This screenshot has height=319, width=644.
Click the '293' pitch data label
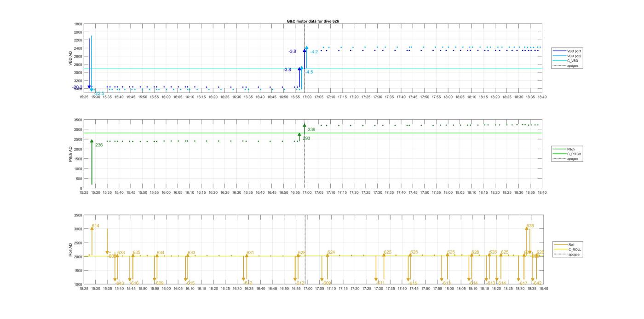(x=306, y=138)
